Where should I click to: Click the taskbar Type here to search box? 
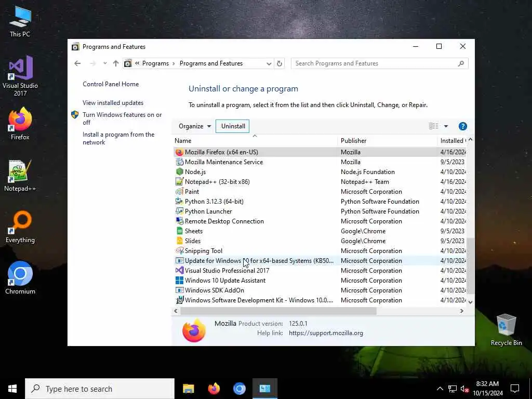(x=99, y=389)
